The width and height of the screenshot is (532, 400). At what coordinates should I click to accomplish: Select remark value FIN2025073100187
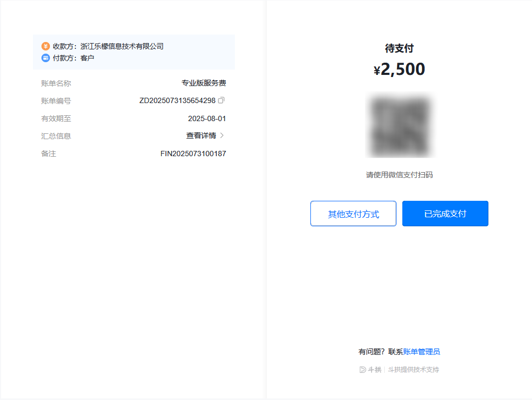point(193,154)
